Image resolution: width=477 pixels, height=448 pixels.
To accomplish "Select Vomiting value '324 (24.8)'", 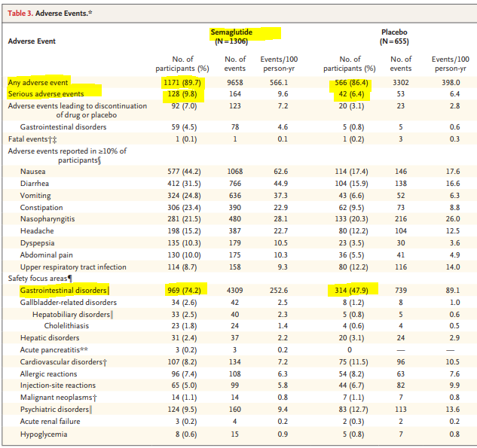I will [184, 196].
